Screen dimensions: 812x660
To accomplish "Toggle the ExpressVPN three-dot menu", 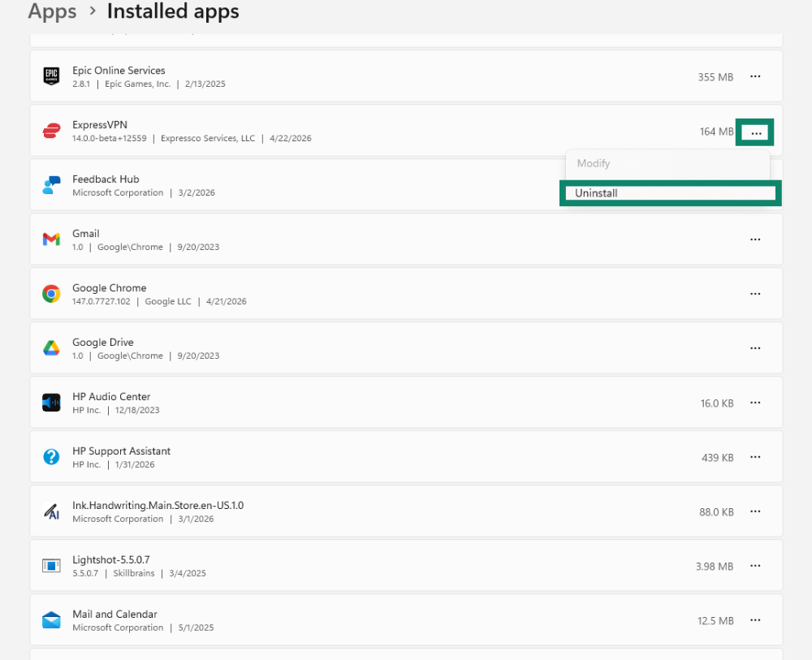I will 755,132.
